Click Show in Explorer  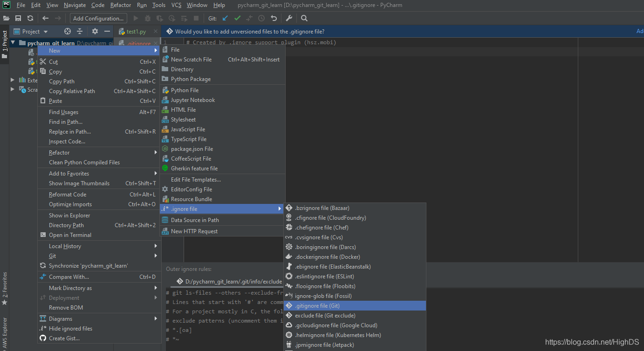99,216
